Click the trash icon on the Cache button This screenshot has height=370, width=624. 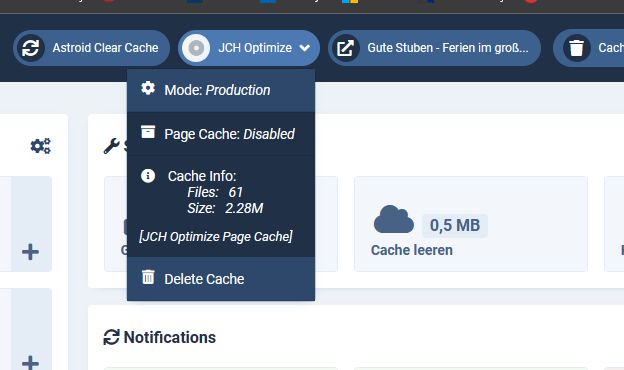coord(576,48)
